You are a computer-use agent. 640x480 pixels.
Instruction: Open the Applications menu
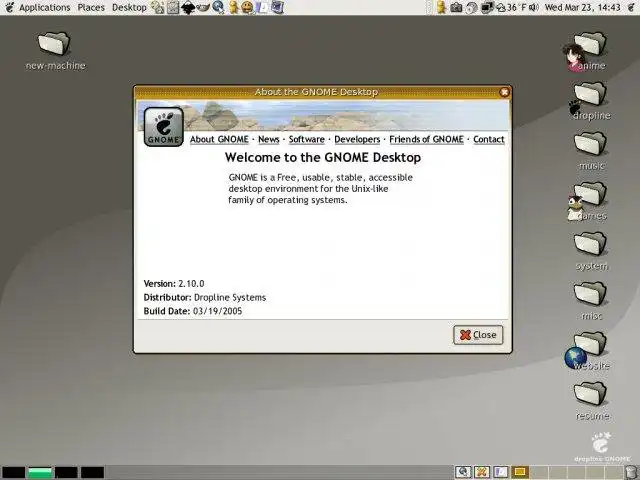click(x=44, y=7)
